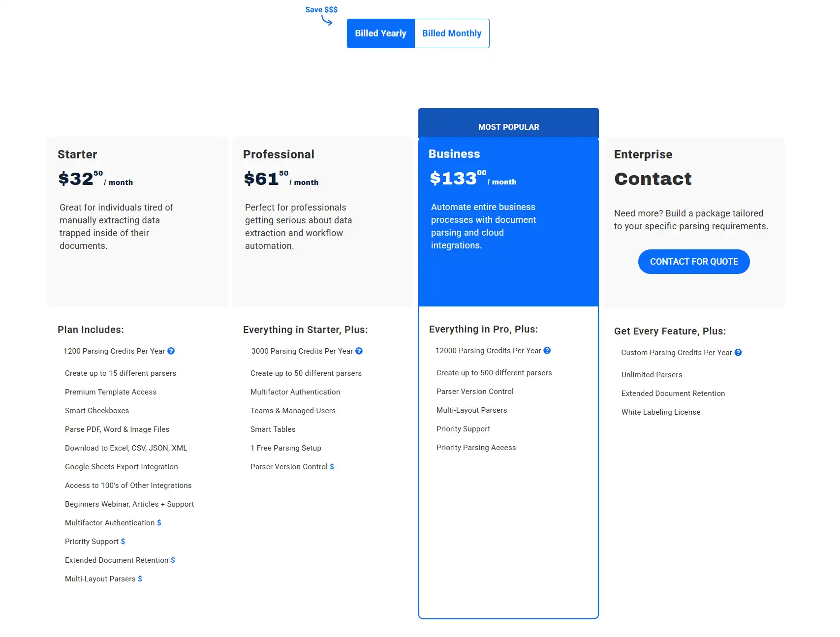840x637 pixels.
Task: Click 'White Labeling License' feature
Action: click(x=661, y=412)
